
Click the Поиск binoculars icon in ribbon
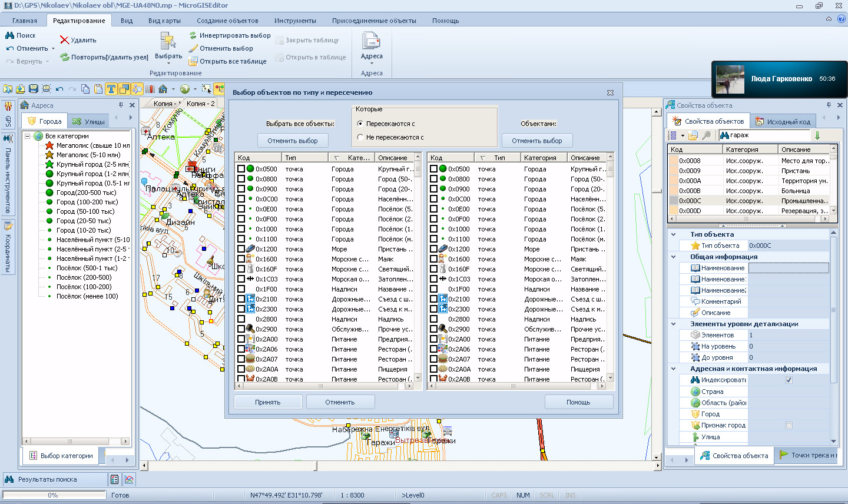pyautogui.click(x=10, y=35)
